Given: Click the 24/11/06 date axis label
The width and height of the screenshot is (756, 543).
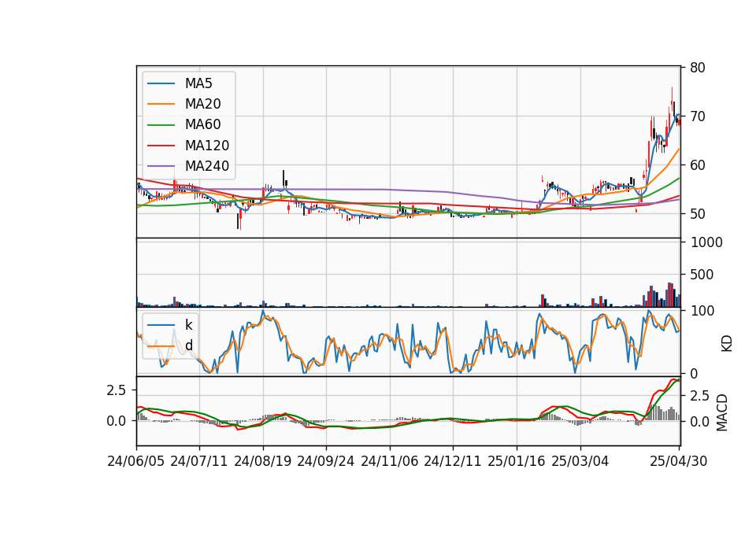Looking at the screenshot, I should click(390, 461).
